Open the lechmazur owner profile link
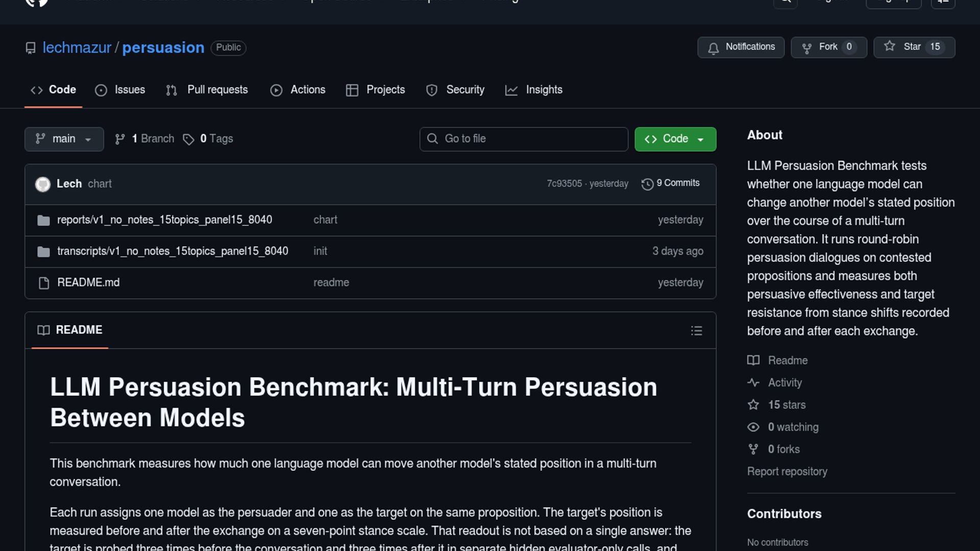This screenshot has width=980, height=551. coord(77,47)
